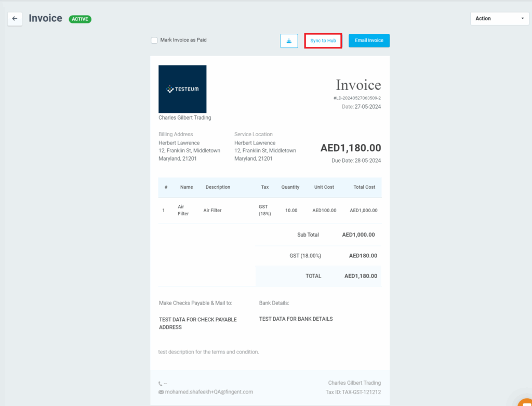This screenshot has width=532, height=406.
Task: Select the Air Filter line item row
Action: click(x=270, y=211)
